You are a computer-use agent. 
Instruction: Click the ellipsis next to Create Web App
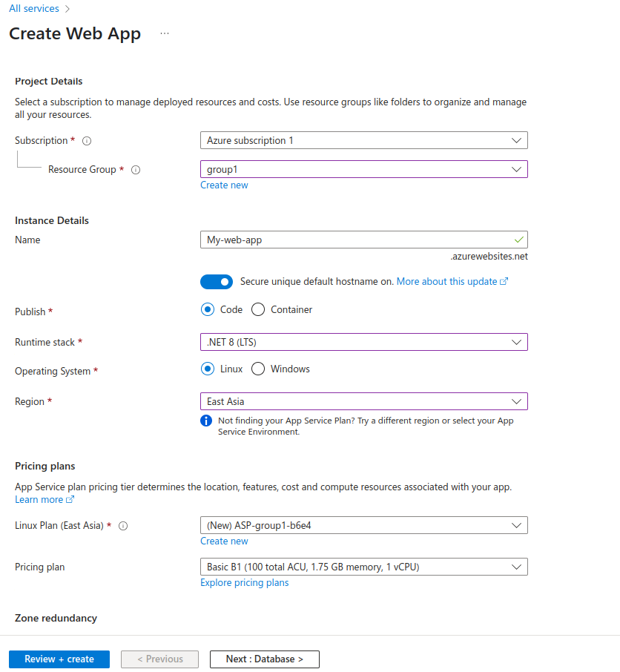coord(165,34)
